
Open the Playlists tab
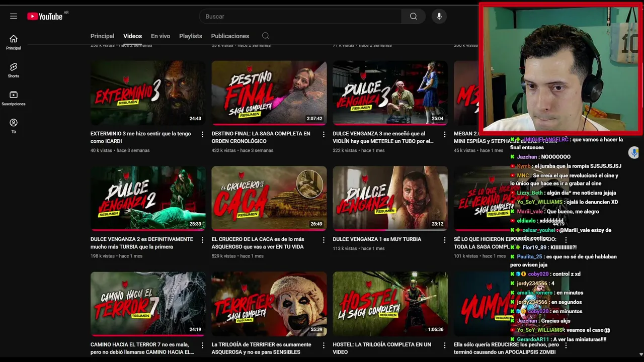click(x=191, y=36)
